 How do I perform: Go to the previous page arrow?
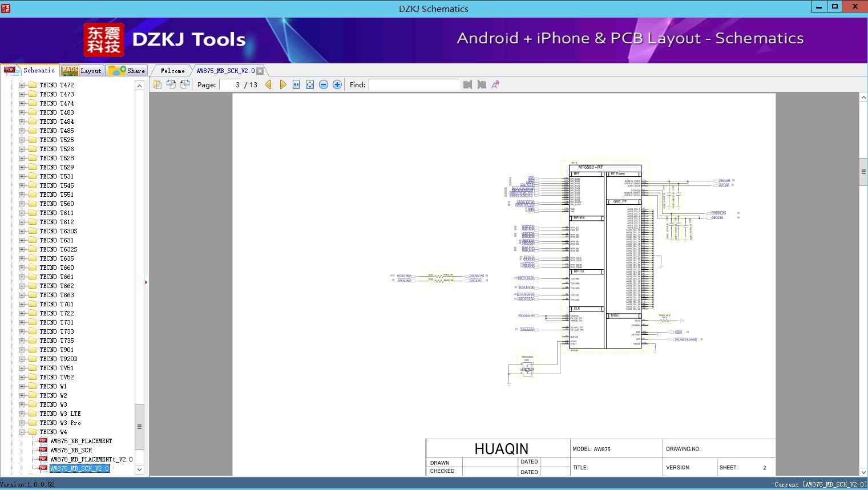point(268,84)
